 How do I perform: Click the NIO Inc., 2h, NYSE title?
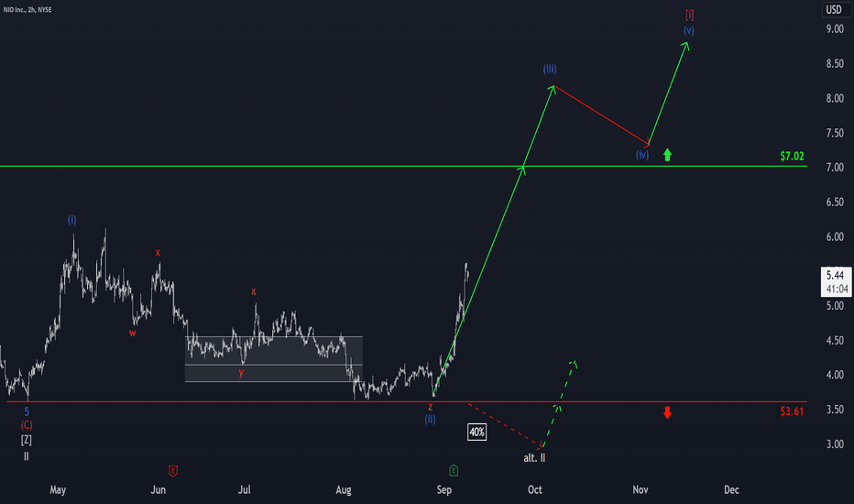point(27,10)
